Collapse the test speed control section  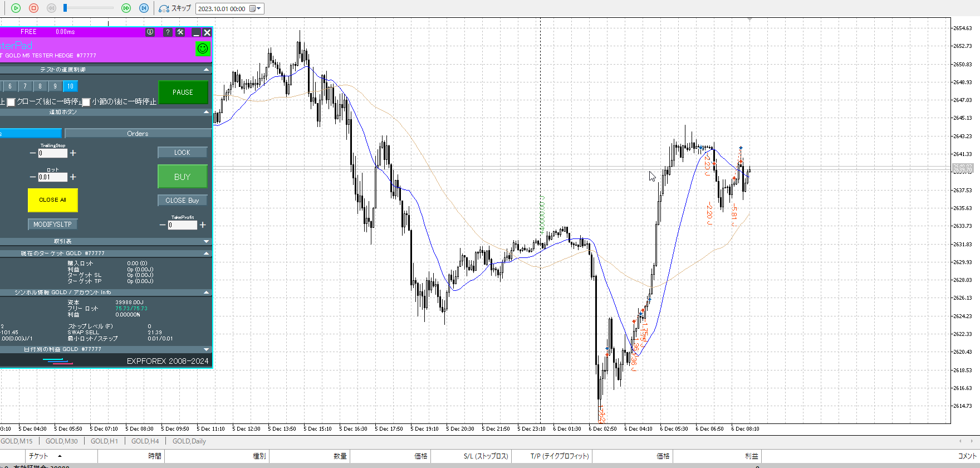(x=206, y=70)
